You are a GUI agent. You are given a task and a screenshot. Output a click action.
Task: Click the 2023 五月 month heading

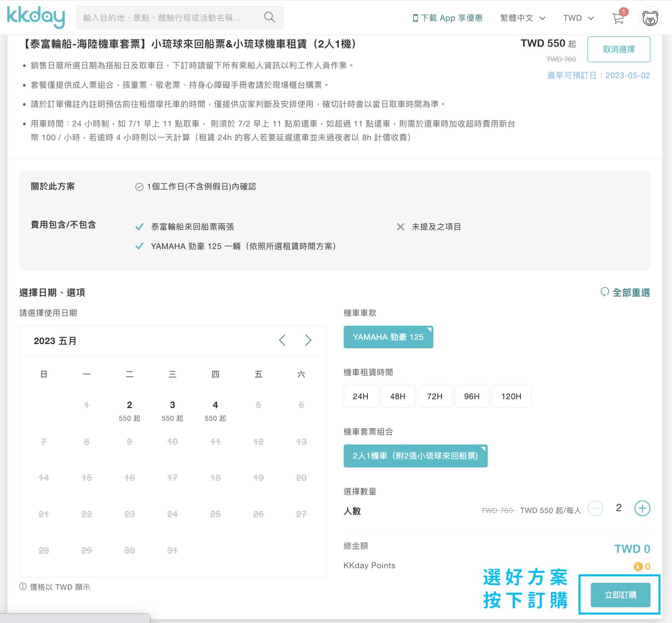[55, 341]
